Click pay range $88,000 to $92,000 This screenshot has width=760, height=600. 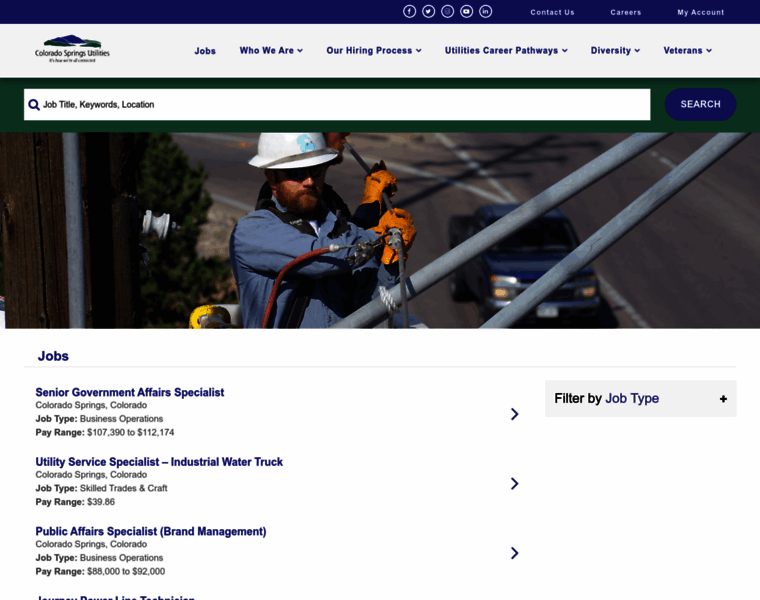[126, 571]
